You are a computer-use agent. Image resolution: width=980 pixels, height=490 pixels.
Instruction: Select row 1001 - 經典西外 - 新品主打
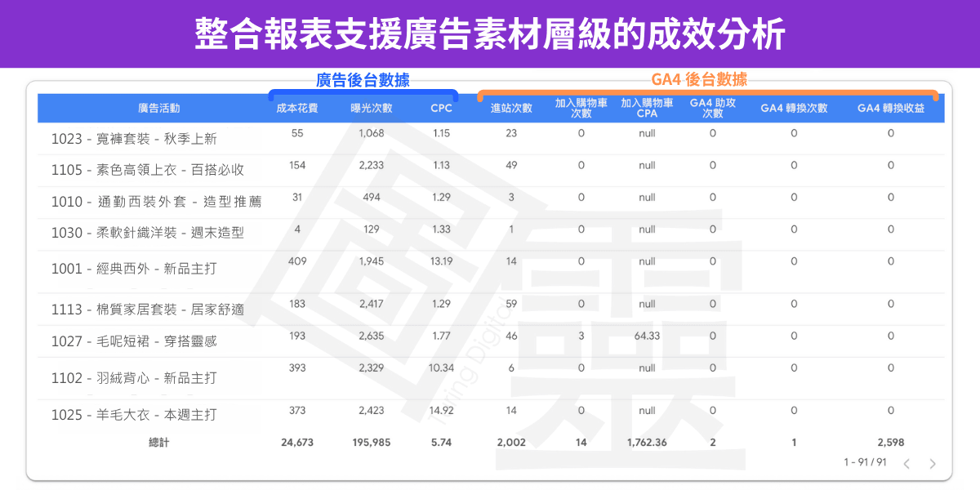(490, 271)
